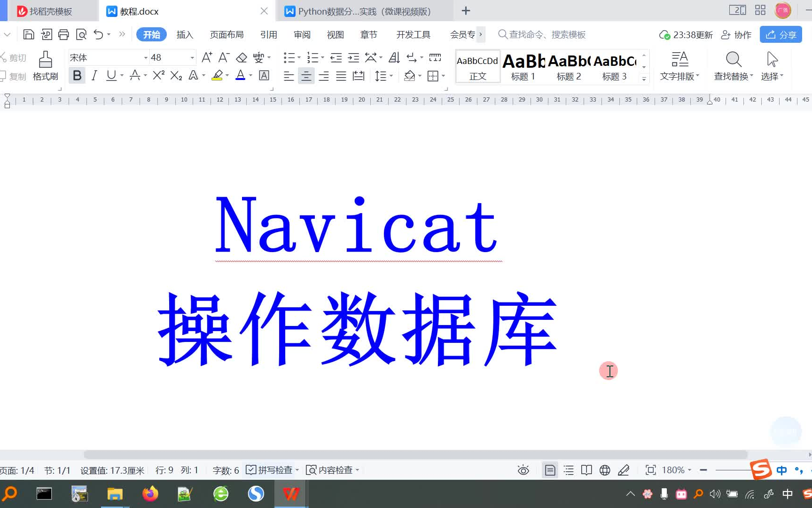Image resolution: width=812 pixels, height=508 pixels.
Task: Open the font name dropdown
Action: coord(146,57)
